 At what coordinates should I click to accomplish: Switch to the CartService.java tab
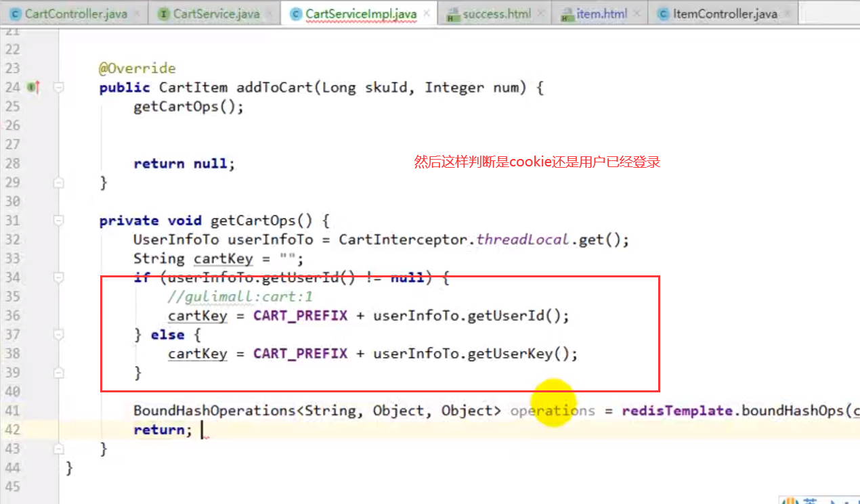(216, 14)
